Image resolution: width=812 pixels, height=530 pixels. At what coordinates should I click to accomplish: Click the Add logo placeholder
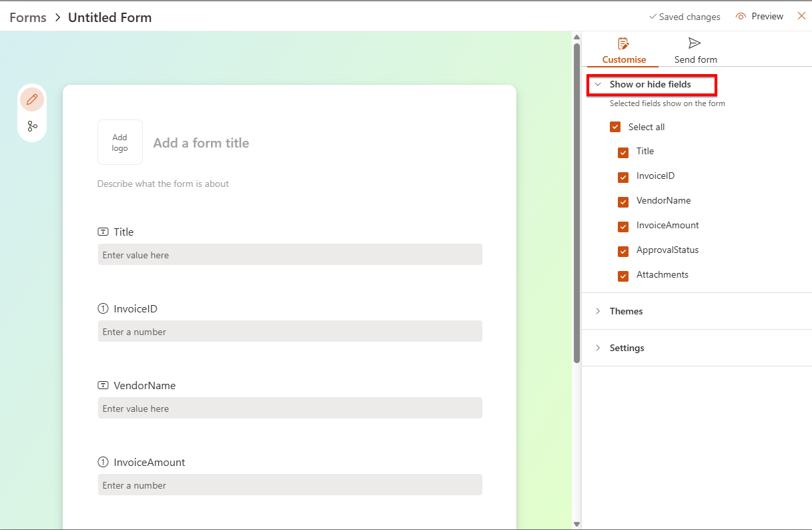click(x=120, y=142)
